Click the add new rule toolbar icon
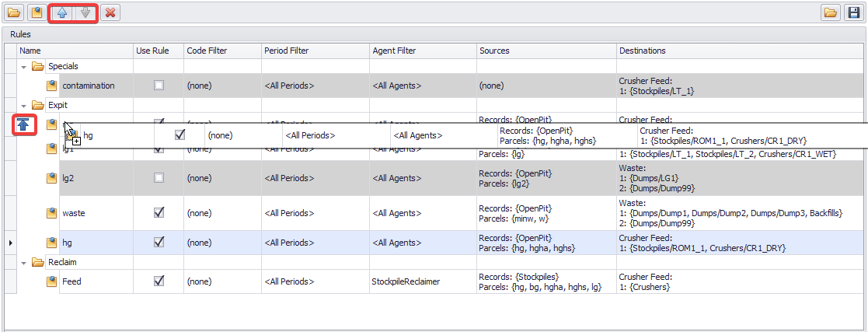 (36, 12)
